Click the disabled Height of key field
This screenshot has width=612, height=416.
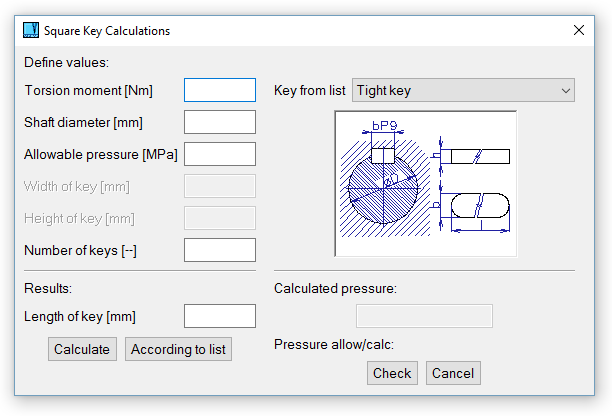(220, 218)
